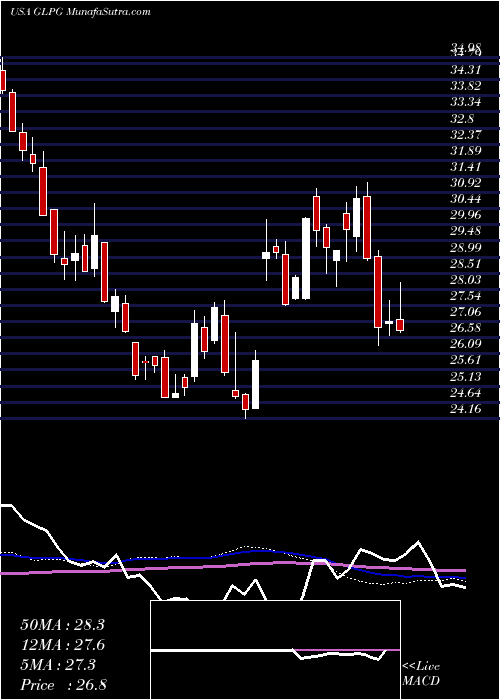500x700 pixels.
Task: Select the 31.41 price label
Action: point(466,167)
